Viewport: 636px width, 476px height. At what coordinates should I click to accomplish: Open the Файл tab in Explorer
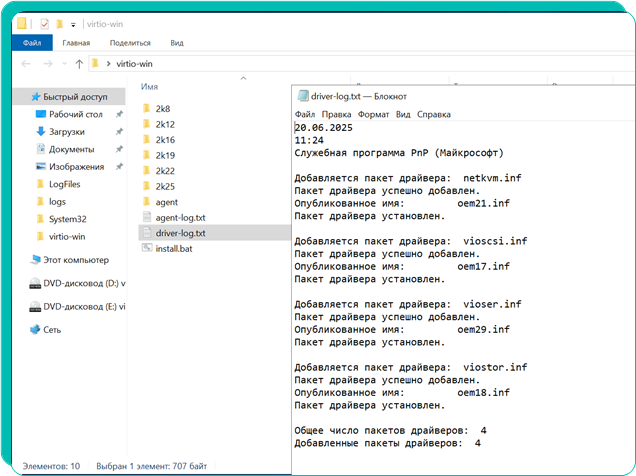pos(31,43)
